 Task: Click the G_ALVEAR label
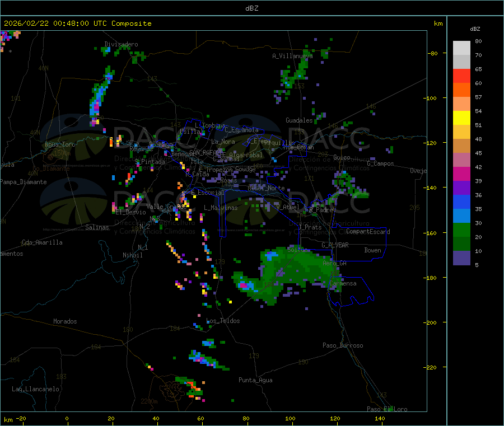335,245
